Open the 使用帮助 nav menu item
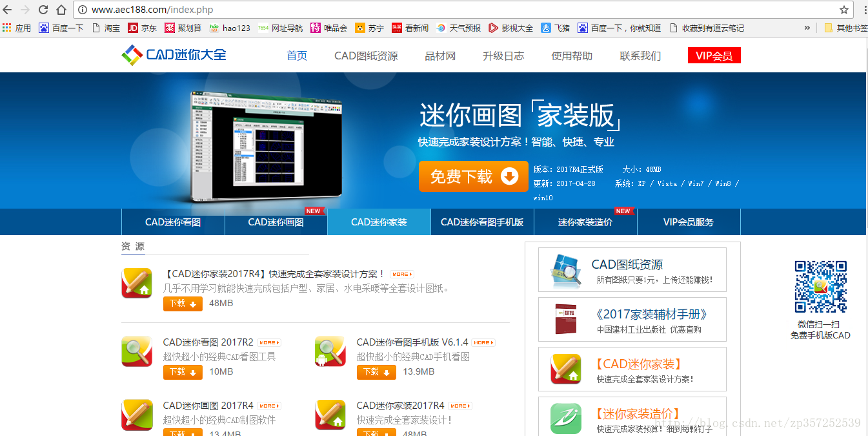The image size is (868, 436). point(572,56)
